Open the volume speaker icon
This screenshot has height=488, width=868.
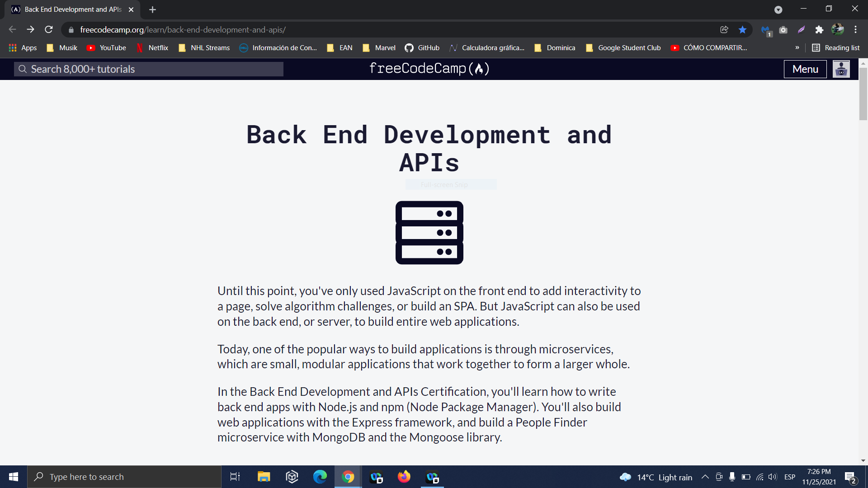(773, 477)
